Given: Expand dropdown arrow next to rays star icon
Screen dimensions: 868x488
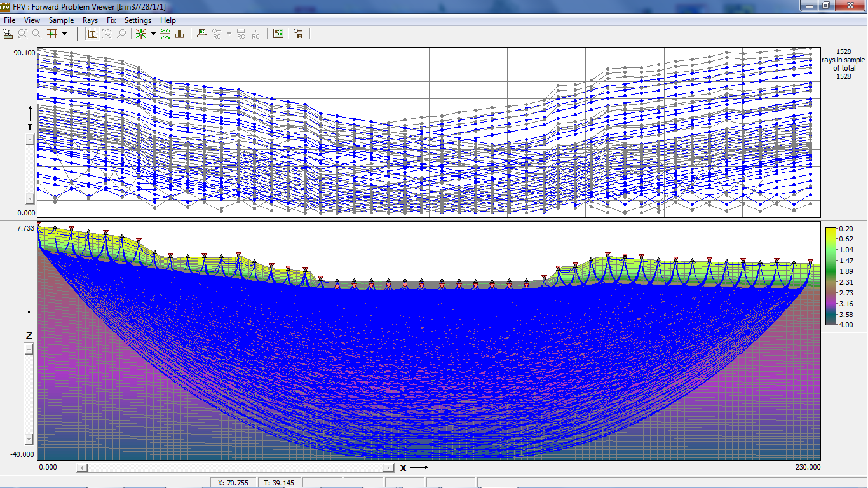Looking at the screenshot, I should coord(153,34).
